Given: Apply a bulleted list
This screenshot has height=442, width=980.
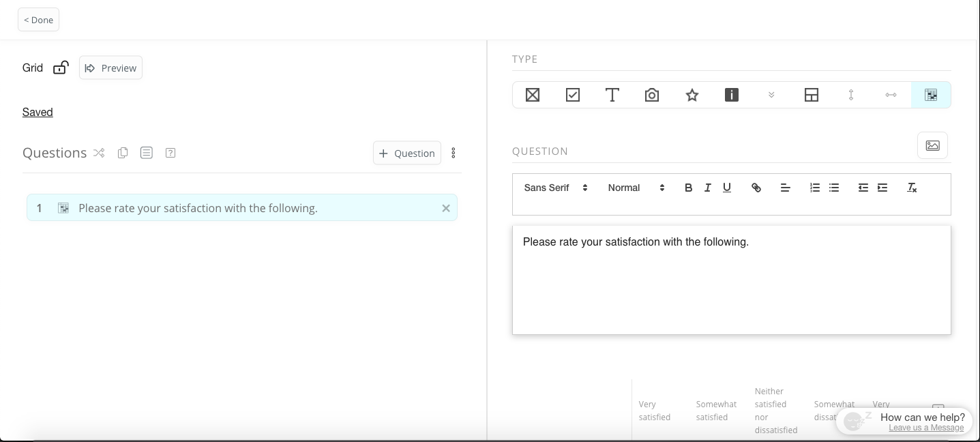Looking at the screenshot, I should pyautogui.click(x=834, y=188).
